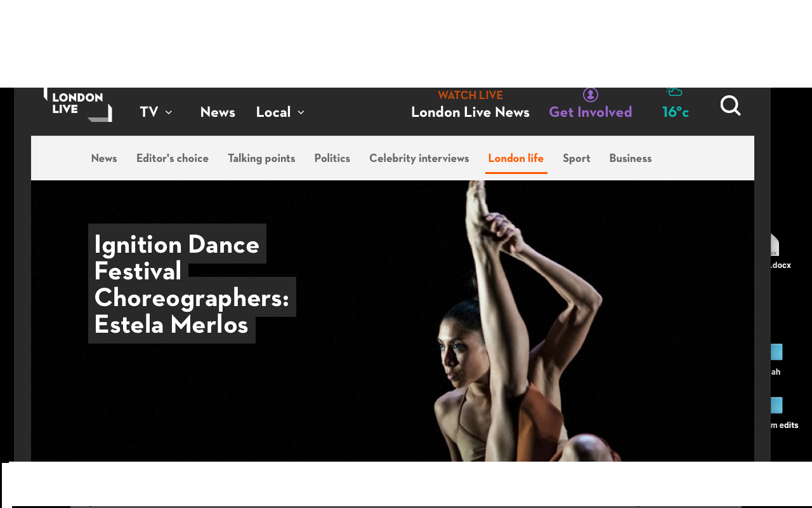Open the Sport section
812x508 pixels.
(577, 158)
